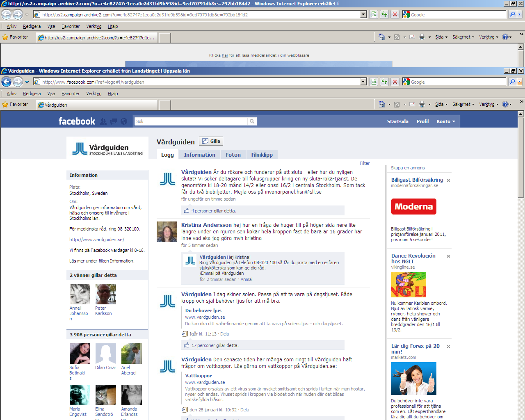
Task: Click Back button in Vårdguiden window
Action: pos(6,82)
